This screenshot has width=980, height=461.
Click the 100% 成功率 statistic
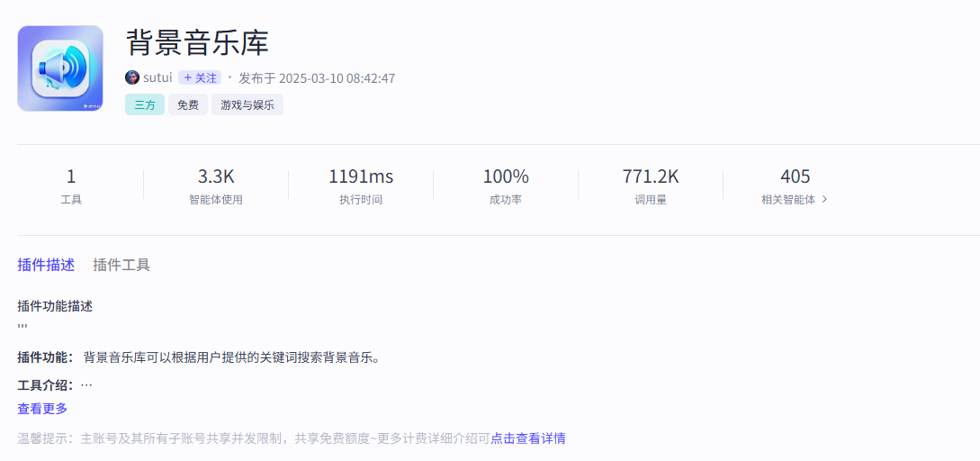click(x=506, y=185)
